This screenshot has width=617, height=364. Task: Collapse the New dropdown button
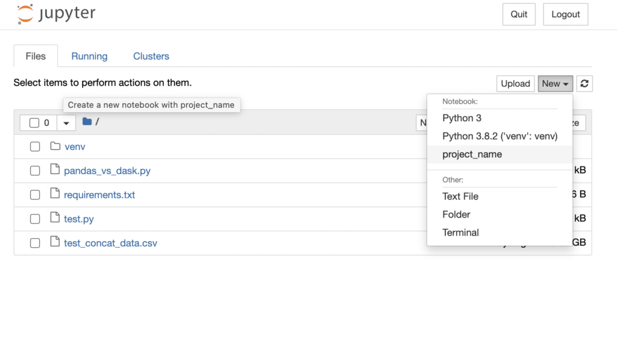click(x=555, y=84)
